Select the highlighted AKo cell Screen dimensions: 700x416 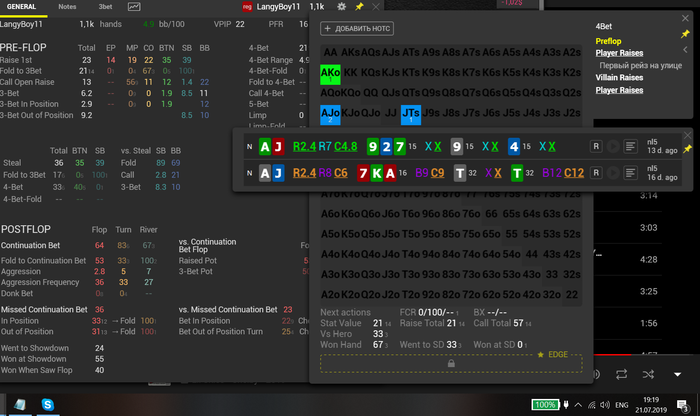pos(330,75)
